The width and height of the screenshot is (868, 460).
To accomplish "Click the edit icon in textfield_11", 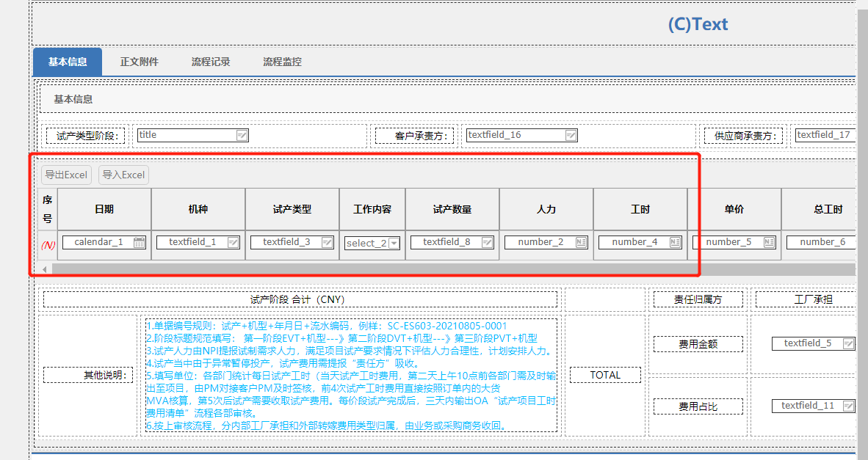I will click(848, 406).
